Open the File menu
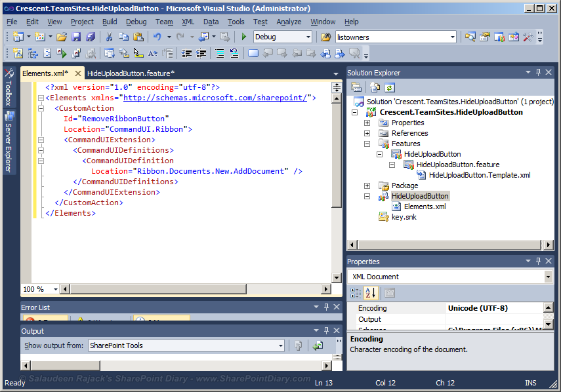Image resolution: width=561 pixels, height=392 pixels. coord(12,22)
